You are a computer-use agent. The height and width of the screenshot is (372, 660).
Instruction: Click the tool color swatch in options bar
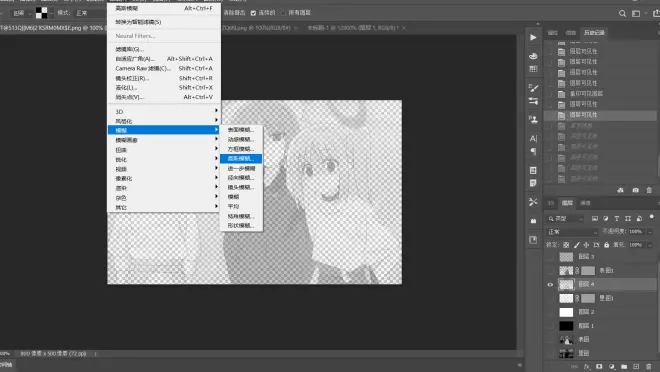[x=41, y=13]
